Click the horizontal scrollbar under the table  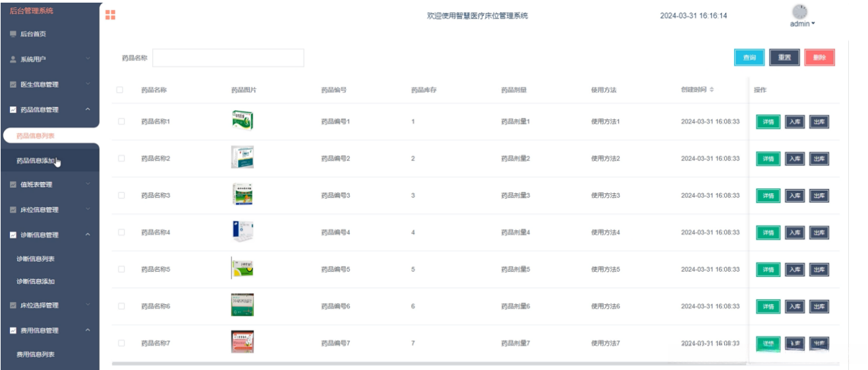430,363
